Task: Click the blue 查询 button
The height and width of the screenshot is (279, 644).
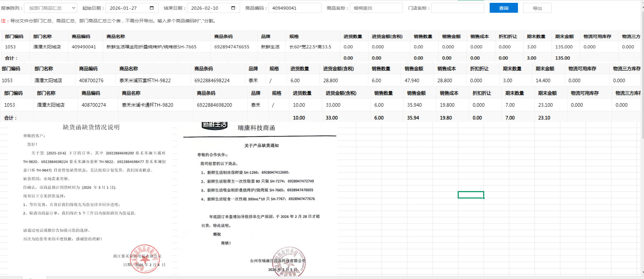Action: pos(503,8)
